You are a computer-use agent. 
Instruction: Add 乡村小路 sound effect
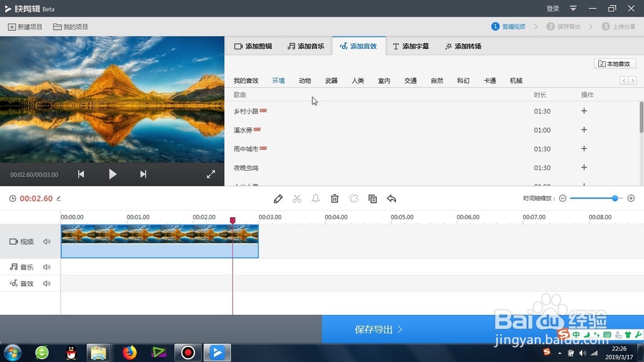tap(584, 111)
